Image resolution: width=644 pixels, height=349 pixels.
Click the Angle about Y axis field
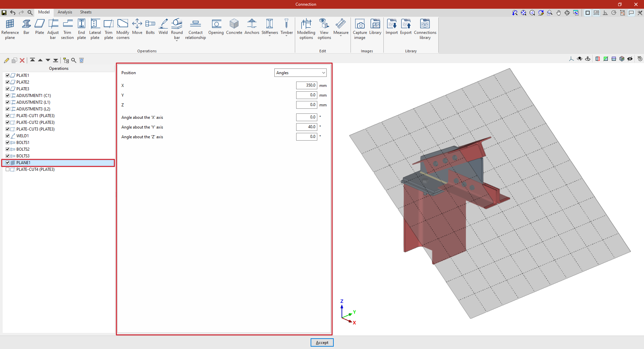(306, 127)
